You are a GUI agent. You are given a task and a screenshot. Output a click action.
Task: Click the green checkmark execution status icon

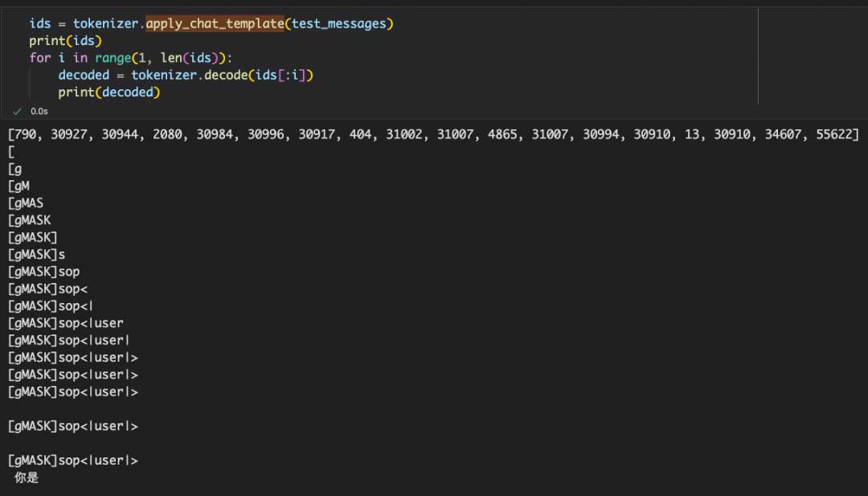tap(18, 110)
